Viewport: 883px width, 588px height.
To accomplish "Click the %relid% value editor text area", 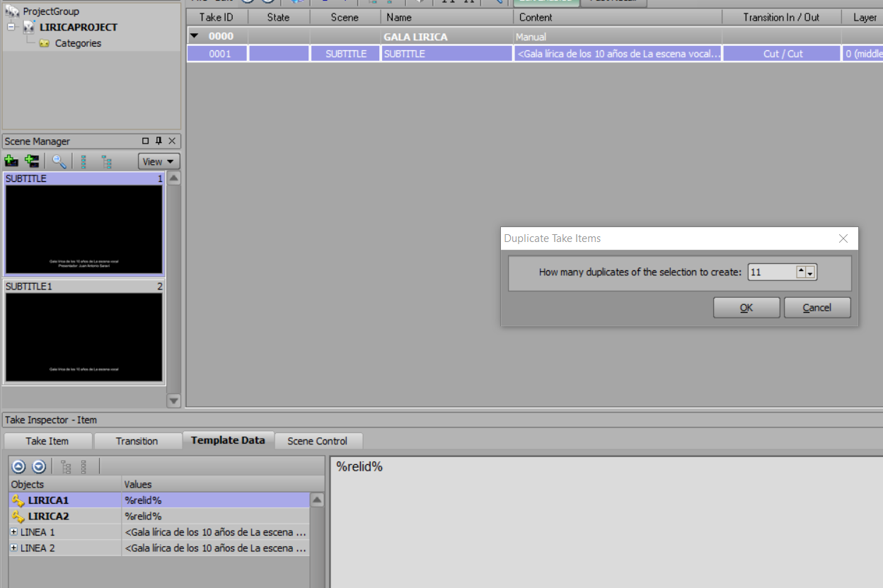I will pyautogui.click(x=606, y=522).
